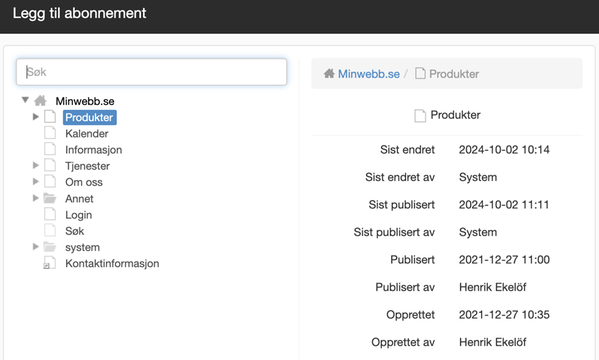Select Minwebb.se root in the tree
This screenshot has height=360, width=599.
(85, 101)
